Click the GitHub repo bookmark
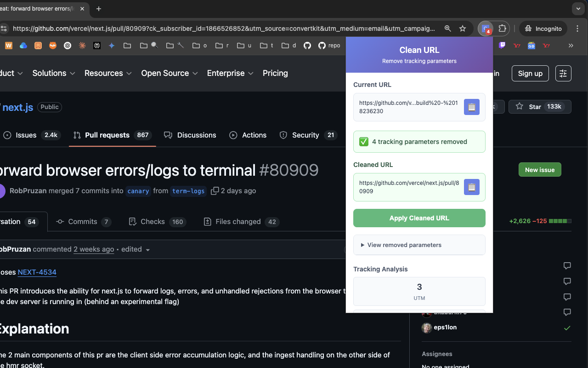This screenshot has width=588, height=368. [x=327, y=46]
